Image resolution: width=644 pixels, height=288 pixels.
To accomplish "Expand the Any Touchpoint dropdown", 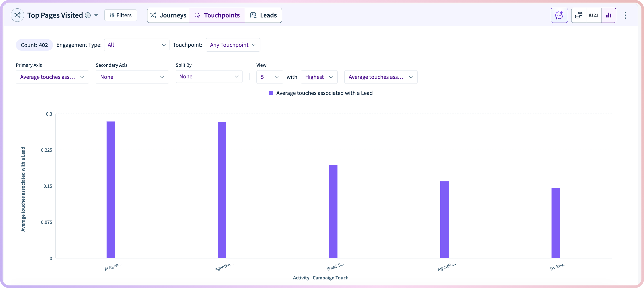I will pyautogui.click(x=233, y=45).
